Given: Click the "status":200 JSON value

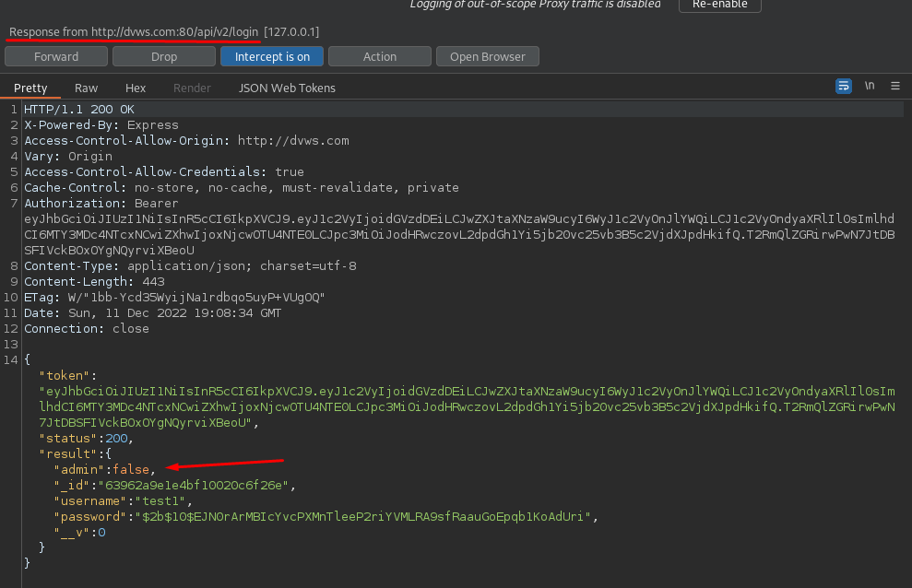Looking at the screenshot, I should click(86, 439).
